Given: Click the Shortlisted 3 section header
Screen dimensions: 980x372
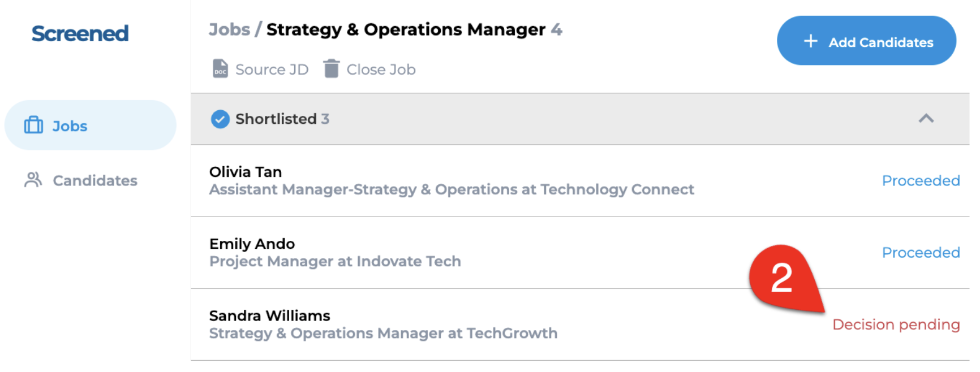Looking at the screenshot, I should click(580, 119).
